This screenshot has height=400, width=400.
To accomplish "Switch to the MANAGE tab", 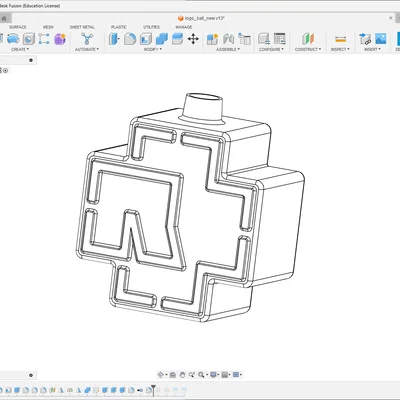I will [x=184, y=27].
